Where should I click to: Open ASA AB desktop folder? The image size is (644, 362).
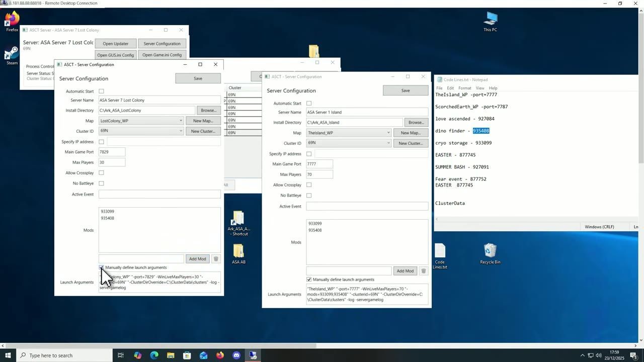point(238,254)
